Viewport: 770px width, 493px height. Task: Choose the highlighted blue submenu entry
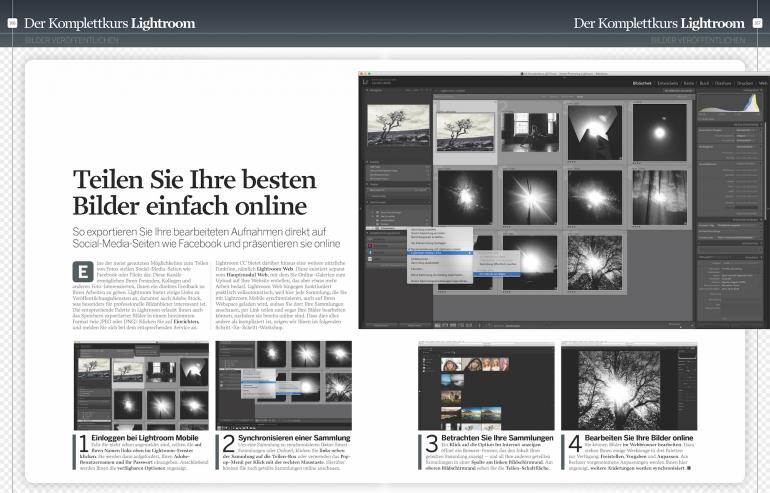pos(498,274)
